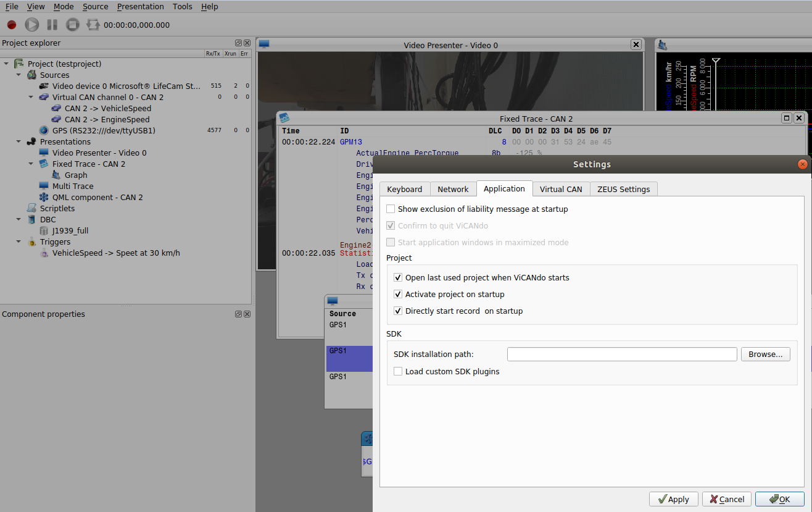Switch to the Virtual CAN settings tab
This screenshot has width=812, height=512.
(x=561, y=190)
